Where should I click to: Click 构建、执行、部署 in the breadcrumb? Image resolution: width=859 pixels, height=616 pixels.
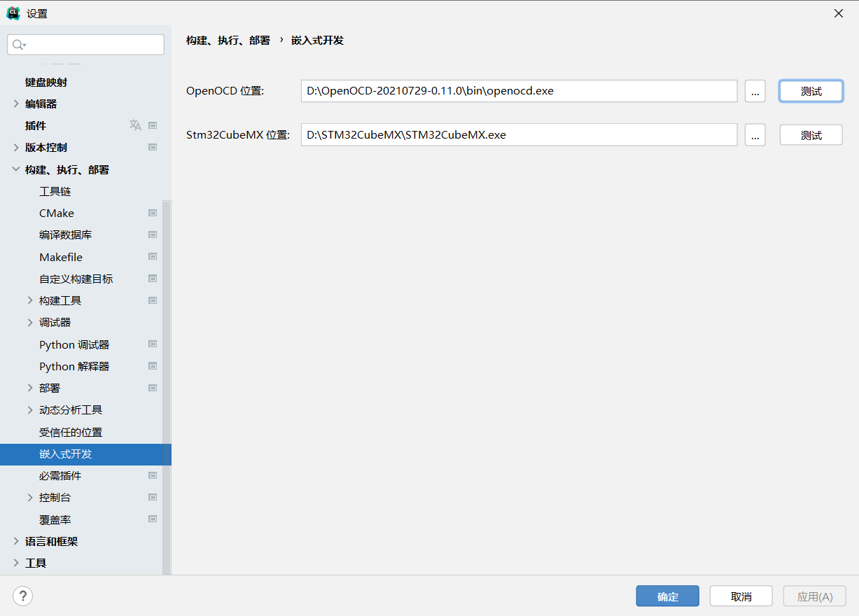tap(228, 41)
